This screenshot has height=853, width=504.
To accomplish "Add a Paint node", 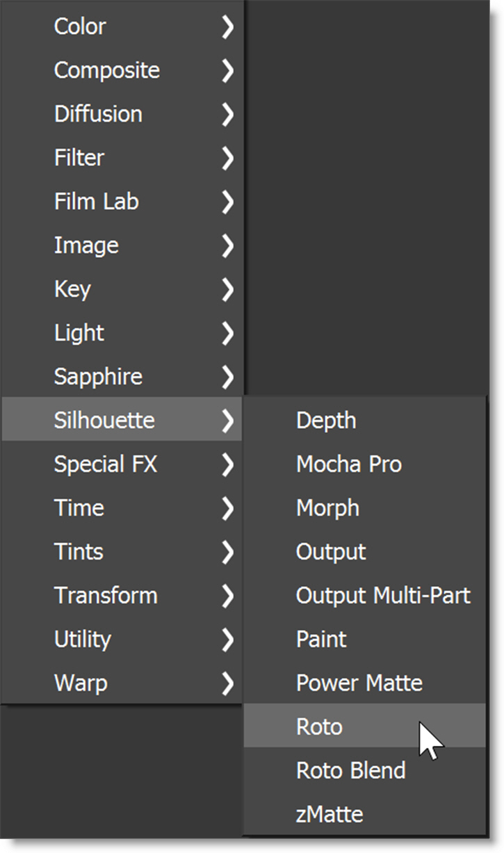I will [x=321, y=640].
